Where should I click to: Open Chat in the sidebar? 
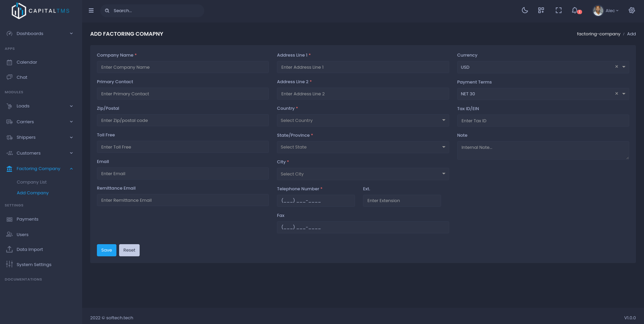tap(22, 77)
